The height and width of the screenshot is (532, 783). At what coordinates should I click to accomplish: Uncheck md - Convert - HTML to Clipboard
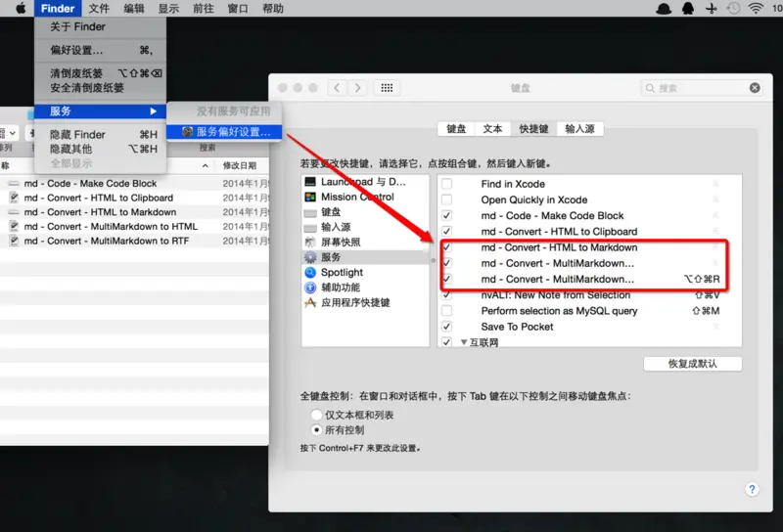tap(447, 232)
